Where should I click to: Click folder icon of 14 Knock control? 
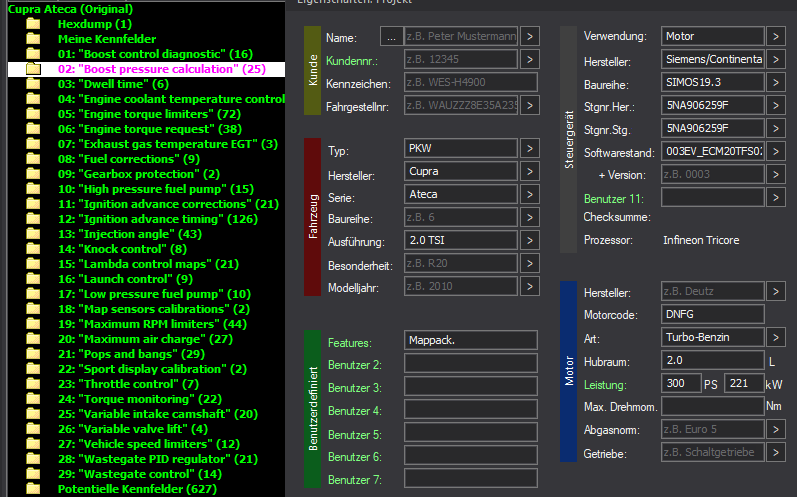[x=34, y=248]
